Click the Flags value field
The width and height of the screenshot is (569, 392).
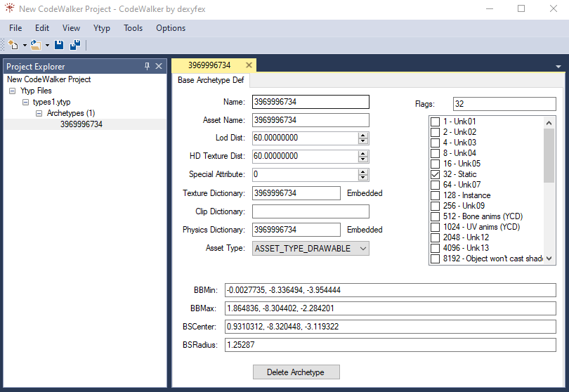point(504,104)
